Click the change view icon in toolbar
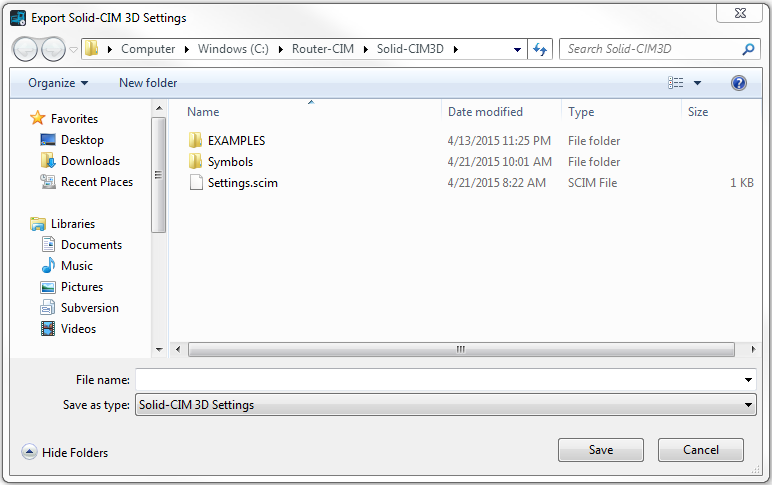 coord(675,83)
